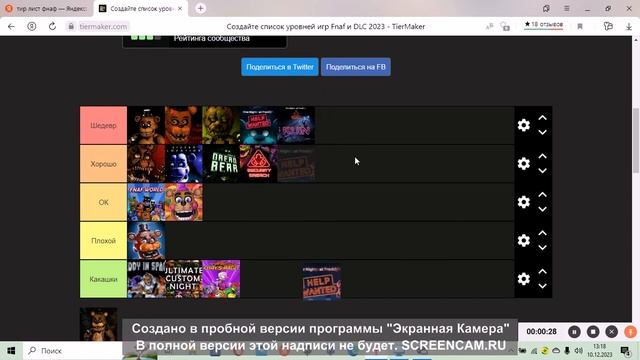Share the tier list on Twitter
640x360 pixels.
(280, 67)
